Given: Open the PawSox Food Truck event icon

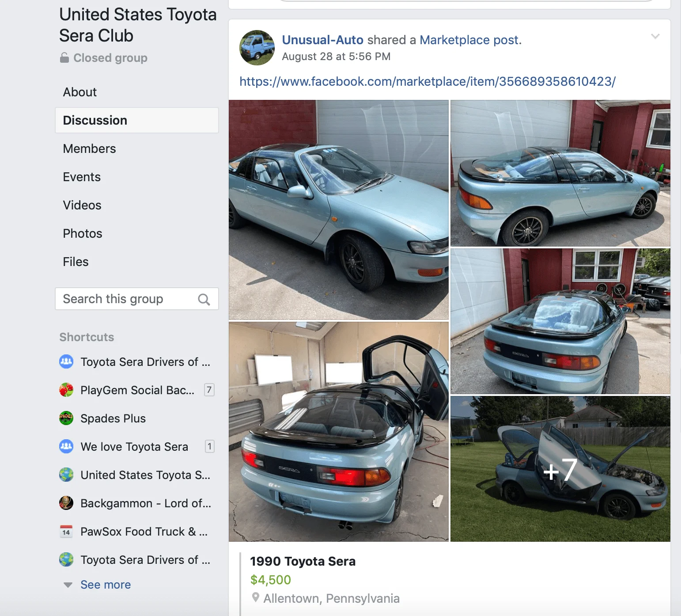Looking at the screenshot, I should [x=66, y=531].
